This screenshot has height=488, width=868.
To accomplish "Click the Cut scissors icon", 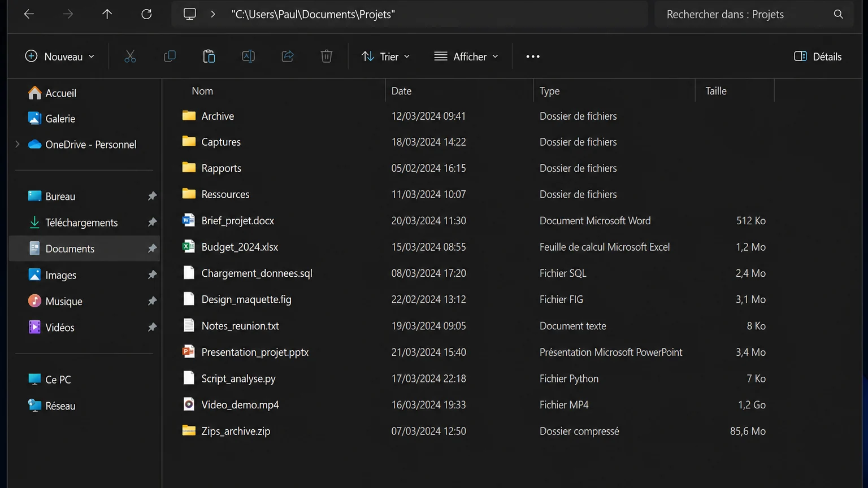I will tap(130, 56).
